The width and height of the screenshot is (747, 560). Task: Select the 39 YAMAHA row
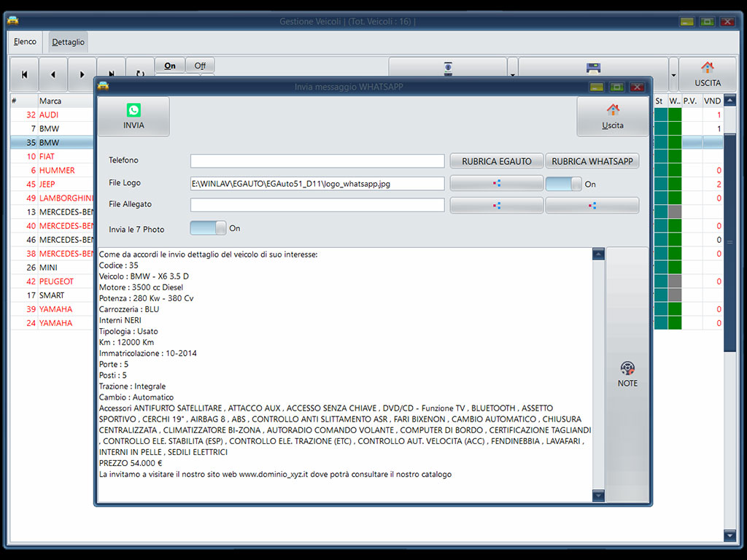coord(52,309)
